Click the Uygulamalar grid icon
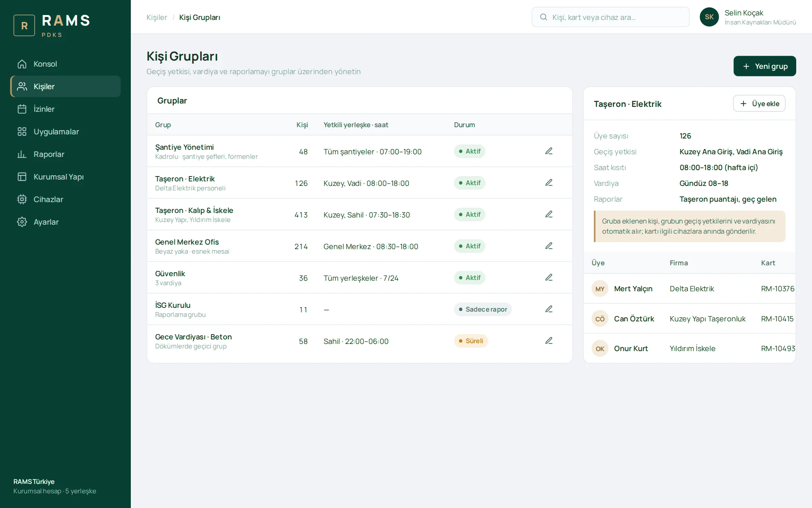812x508 pixels. pyautogui.click(x=22, y=132)
